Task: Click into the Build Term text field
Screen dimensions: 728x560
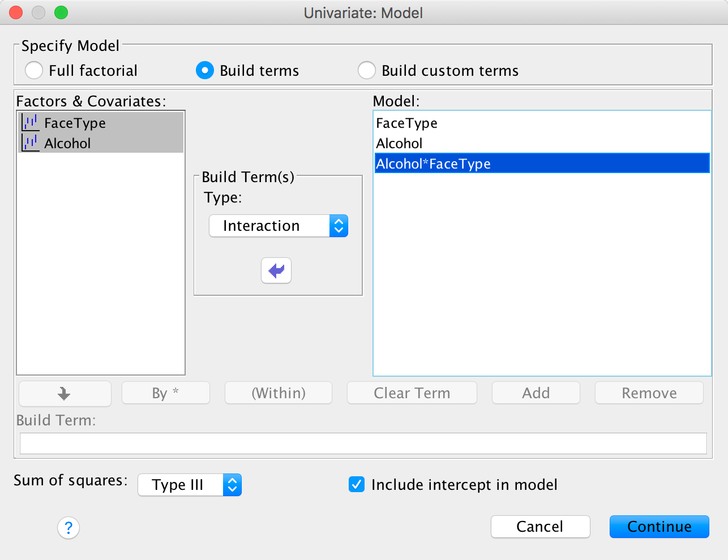Action: click(363, 443)
